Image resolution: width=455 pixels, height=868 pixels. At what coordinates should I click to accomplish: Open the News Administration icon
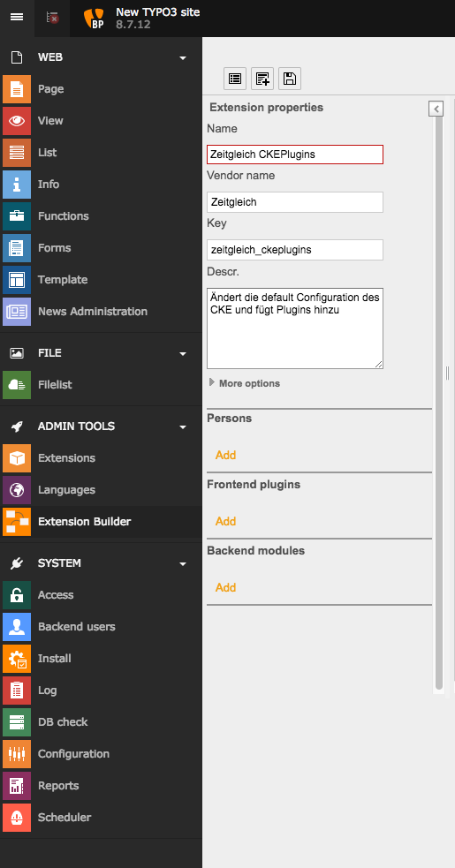(x=17, y=312)
